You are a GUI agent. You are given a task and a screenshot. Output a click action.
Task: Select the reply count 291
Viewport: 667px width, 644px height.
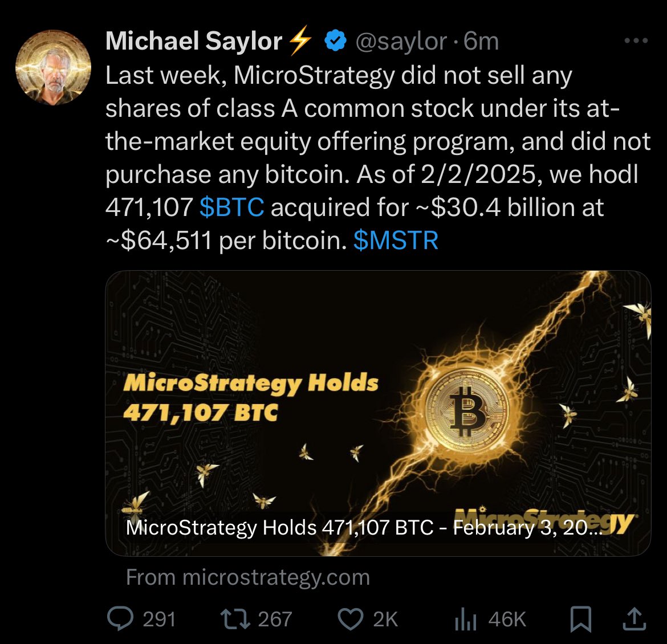point(157,618)
